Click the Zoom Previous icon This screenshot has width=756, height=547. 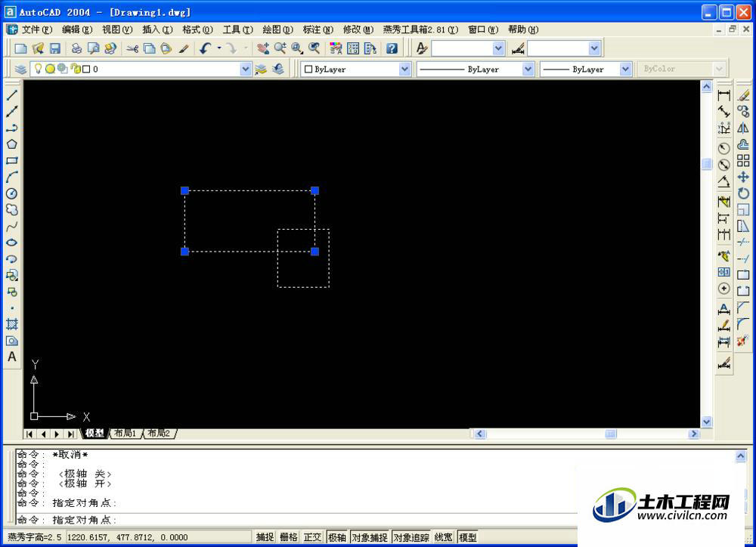314,48
